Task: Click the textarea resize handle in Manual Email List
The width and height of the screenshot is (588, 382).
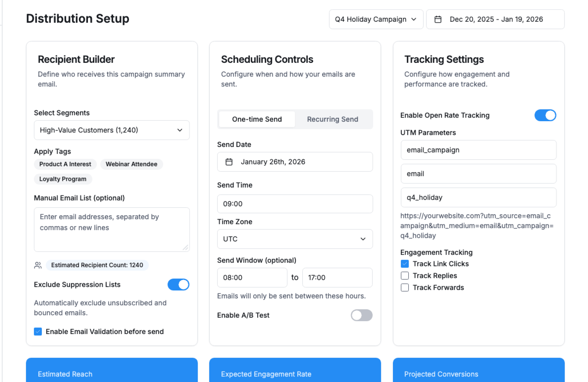Action: (186, 248)
